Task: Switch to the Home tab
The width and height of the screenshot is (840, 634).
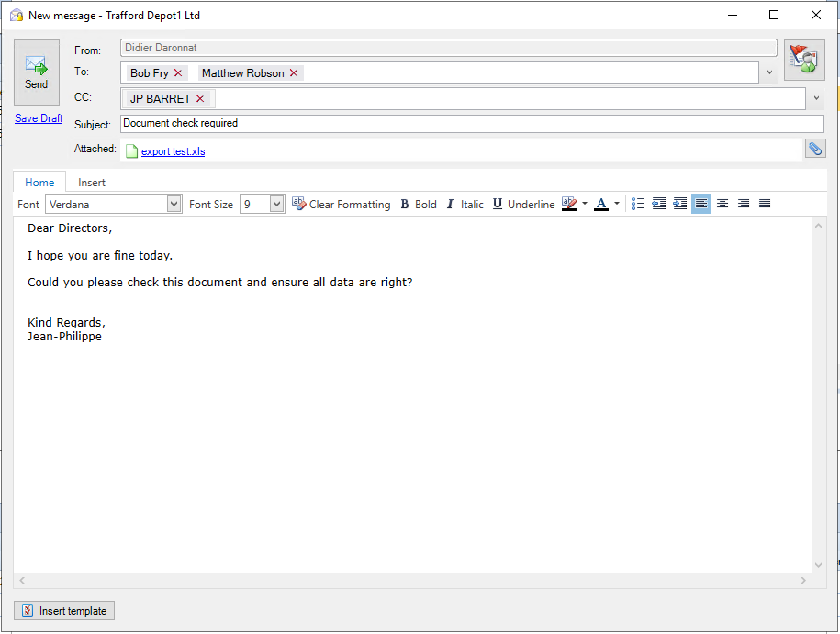Action: point(39,182)
